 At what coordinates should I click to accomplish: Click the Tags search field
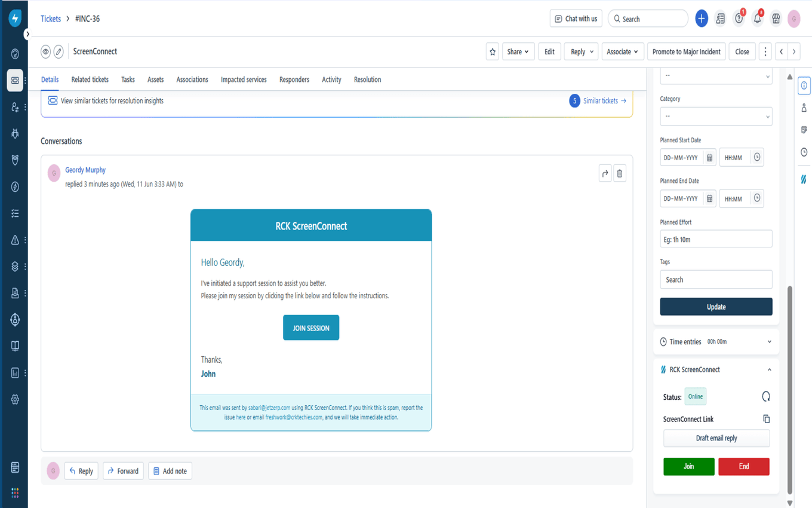716,279
